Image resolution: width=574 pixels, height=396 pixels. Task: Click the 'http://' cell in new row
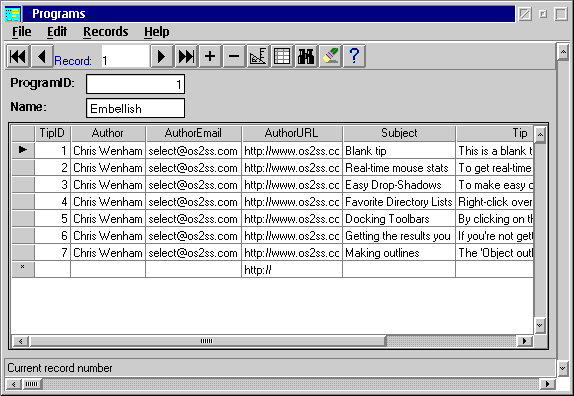pyautogui.click(x=292, y=270)
